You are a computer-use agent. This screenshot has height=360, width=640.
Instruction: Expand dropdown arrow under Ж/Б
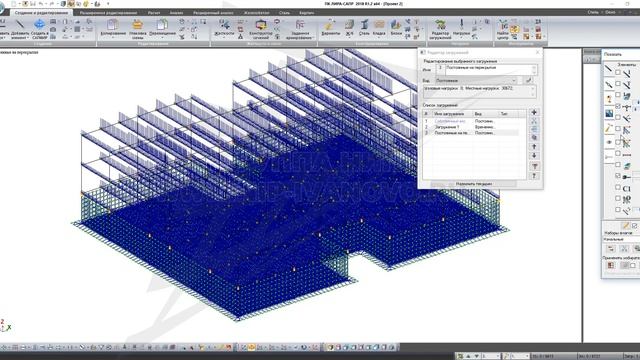point(350,38)
